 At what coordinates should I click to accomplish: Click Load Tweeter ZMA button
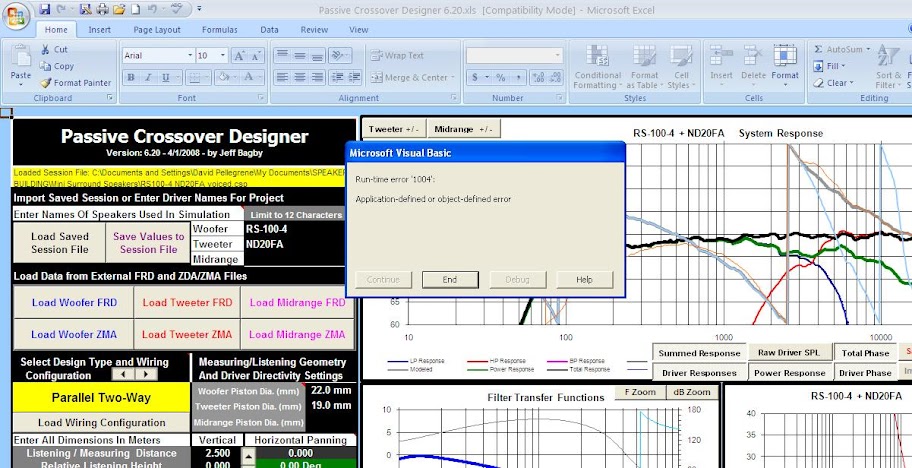(x=187, y=334)
